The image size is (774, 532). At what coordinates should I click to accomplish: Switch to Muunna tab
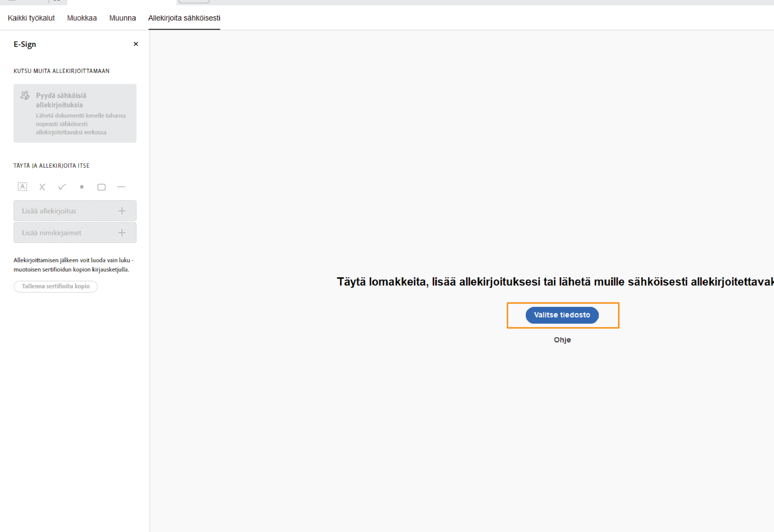[122, 18]
